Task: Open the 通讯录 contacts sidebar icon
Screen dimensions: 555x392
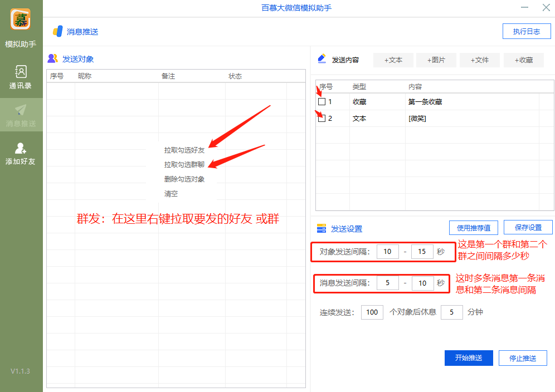Action: tap(21, 72)
